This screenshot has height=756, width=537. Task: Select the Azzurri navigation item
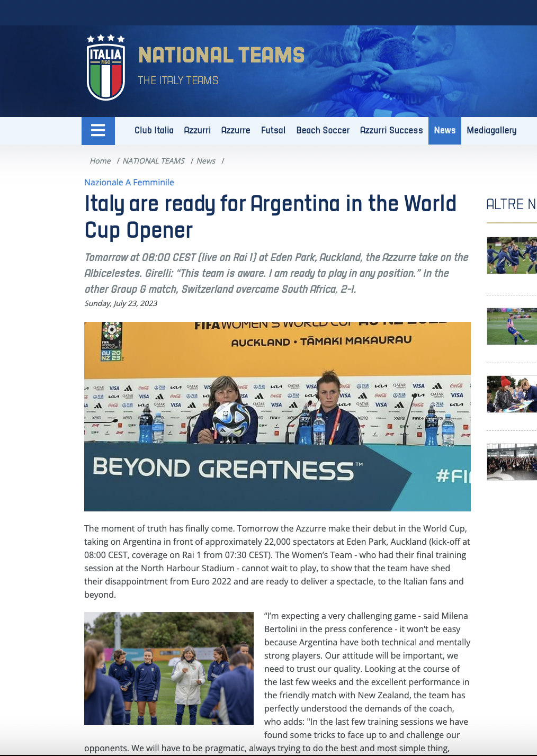coord(197,131)
